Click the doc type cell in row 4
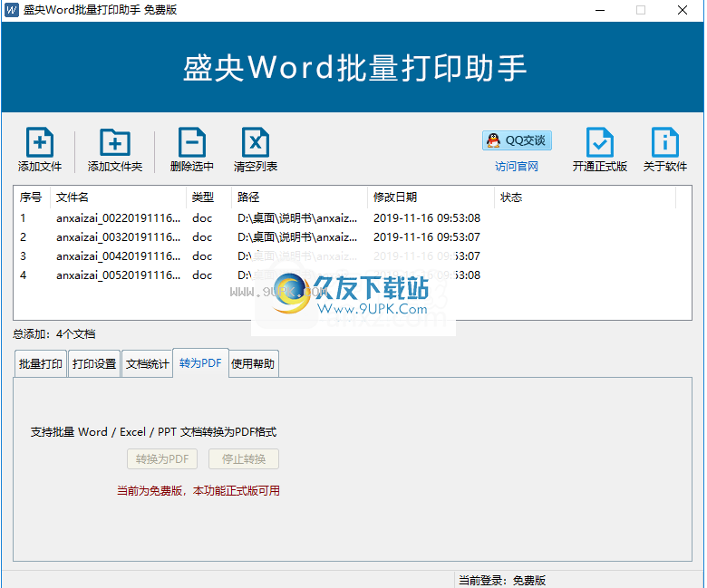 [x=202, y=275]
